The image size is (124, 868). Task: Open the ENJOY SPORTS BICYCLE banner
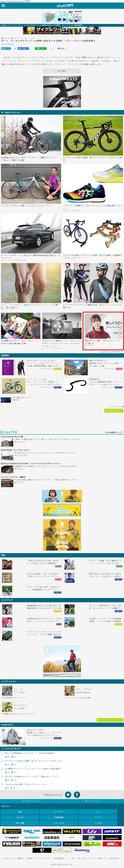(62, 510)
